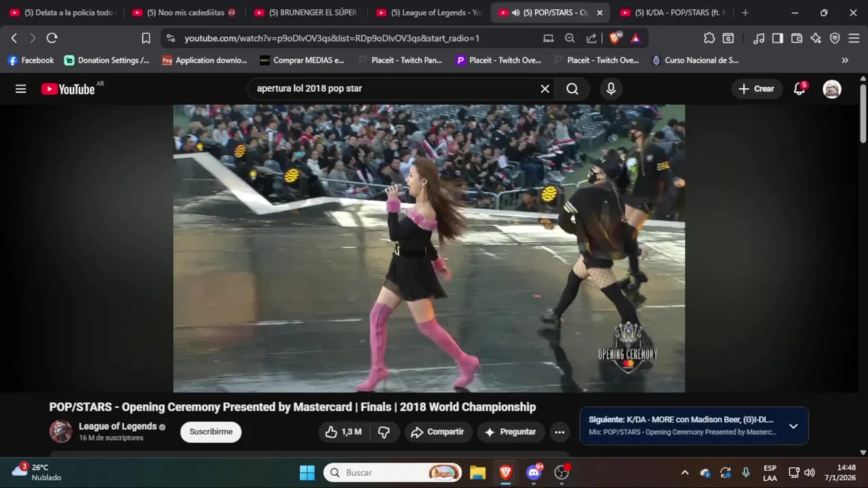Open the install app icon in address bar

coord(548,38)
